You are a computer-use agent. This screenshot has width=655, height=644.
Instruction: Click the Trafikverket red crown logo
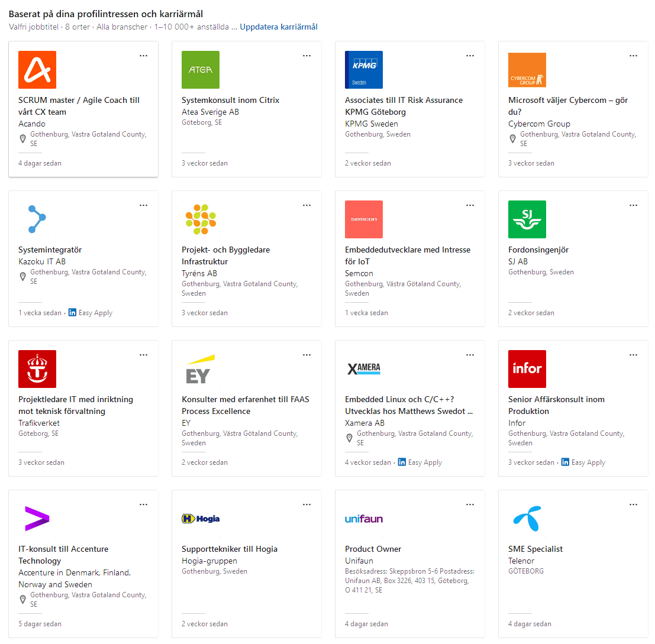click(37, 369)
